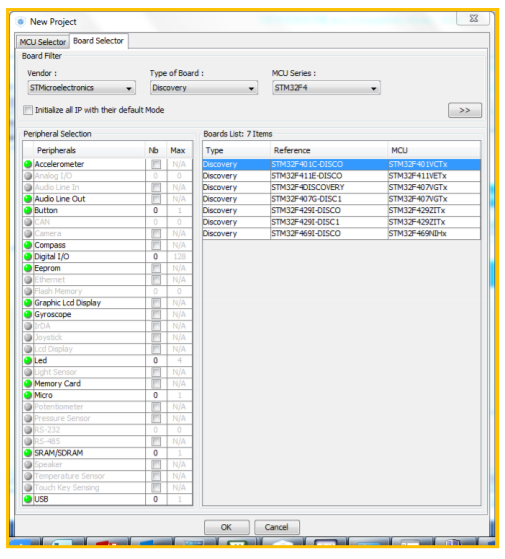This screenshot has width=505, height=559.
Task: Click the green icon next to Memory Card
Action: pyautogui.click(x=28, y=384)
